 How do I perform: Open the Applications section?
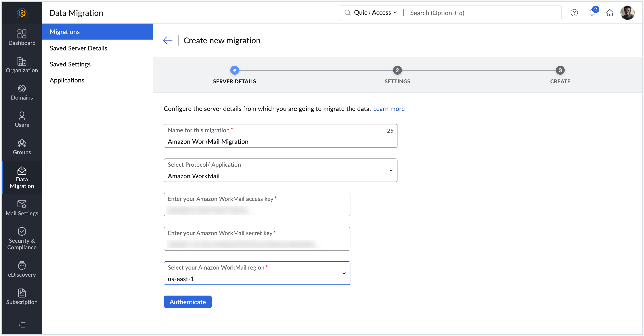pyautogui.click(x=67, y=80)
